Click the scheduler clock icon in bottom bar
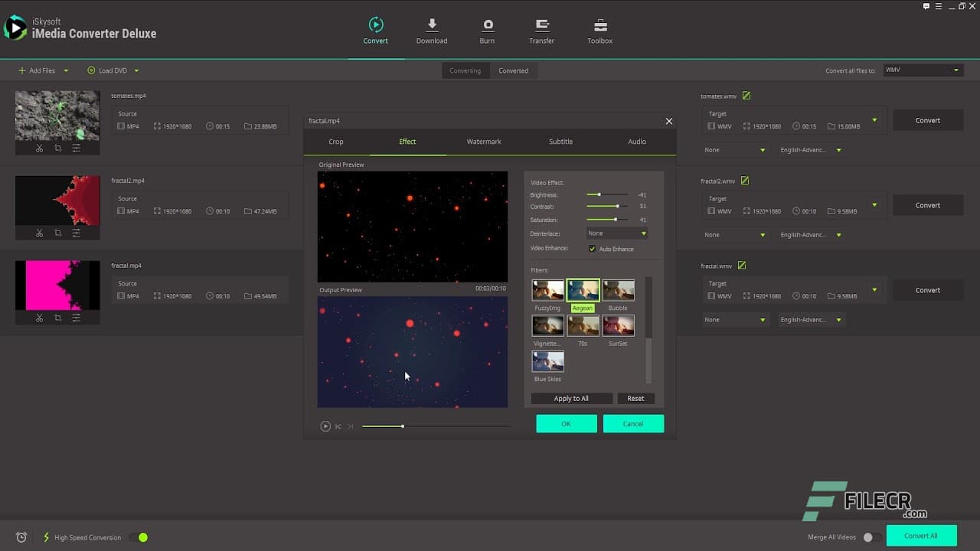 click(x=21, y=536)
